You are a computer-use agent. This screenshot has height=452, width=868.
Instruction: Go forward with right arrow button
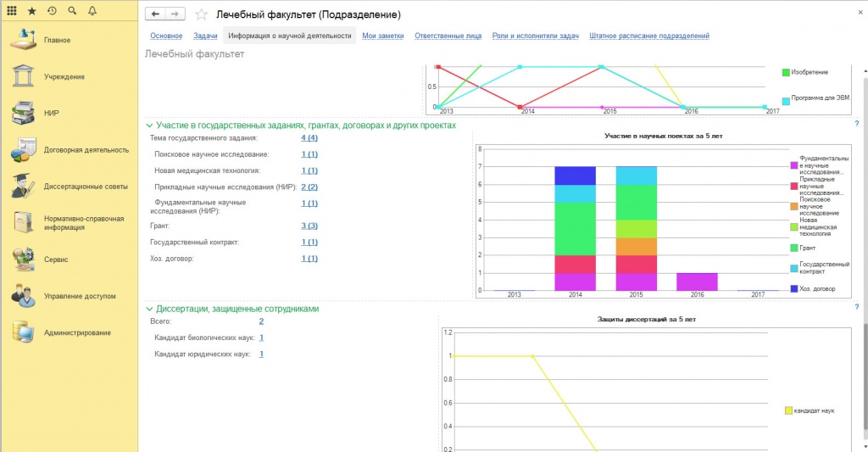click(x=175, y=14)
